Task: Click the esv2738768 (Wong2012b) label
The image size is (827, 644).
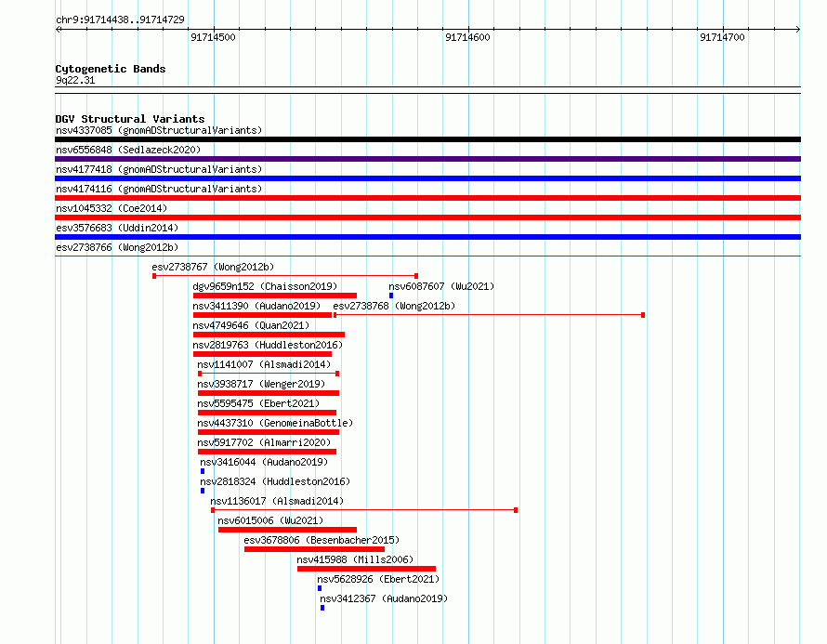Action: 394,306
